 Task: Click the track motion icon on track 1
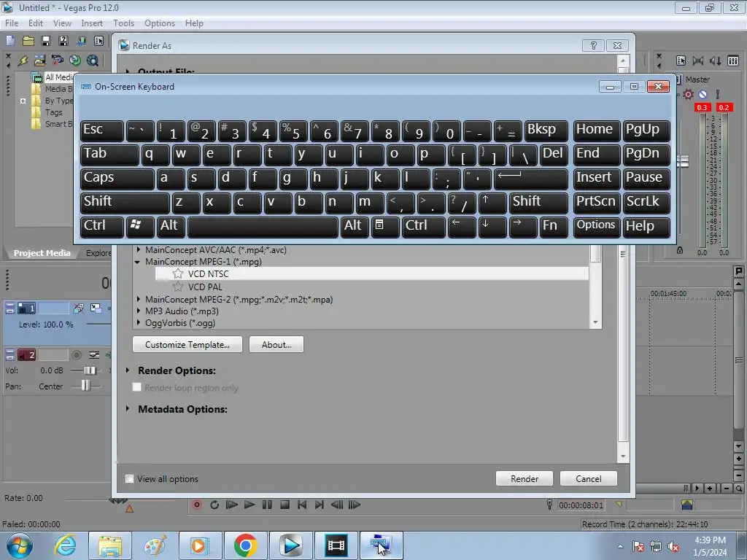pos(79,308)
